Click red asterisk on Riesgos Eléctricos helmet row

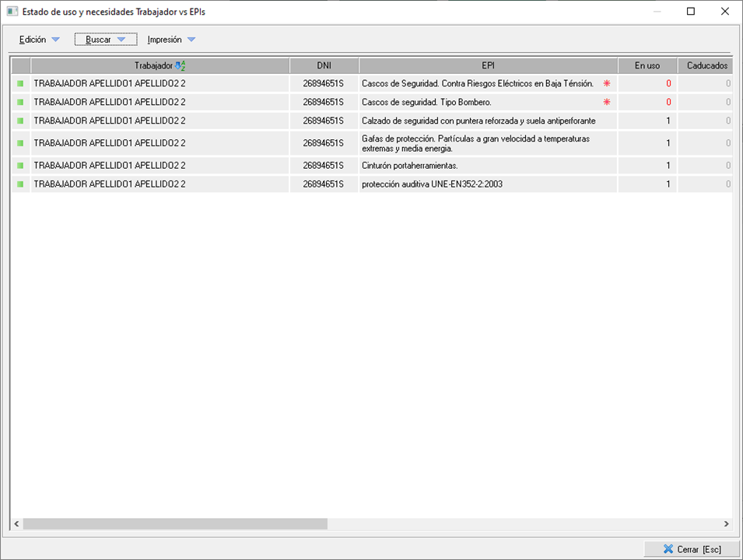tap(607, 83)
